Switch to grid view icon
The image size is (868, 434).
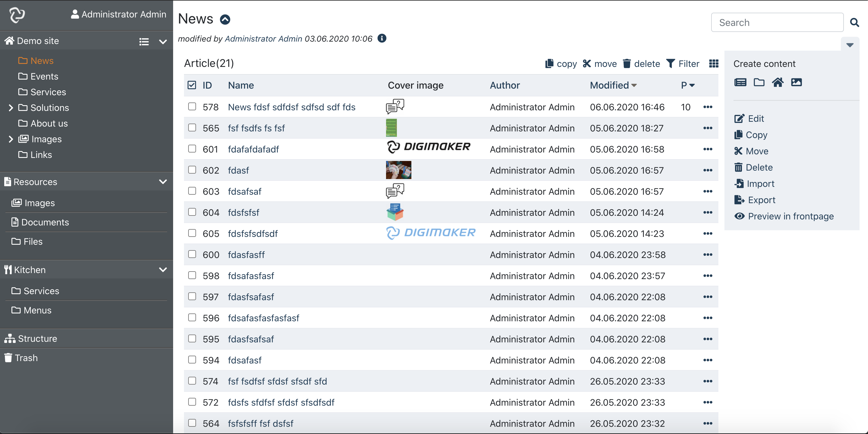point(713,64)
